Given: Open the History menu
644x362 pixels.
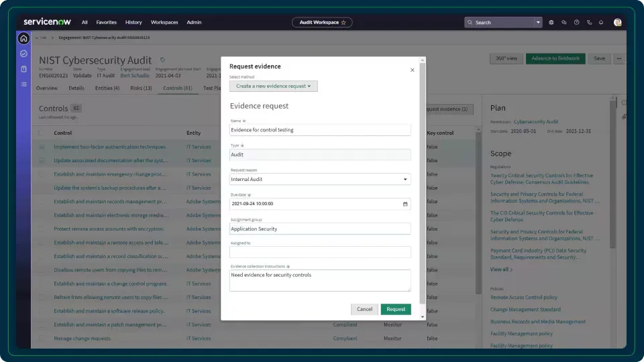Looking at the screenshot, I should 133,22.
